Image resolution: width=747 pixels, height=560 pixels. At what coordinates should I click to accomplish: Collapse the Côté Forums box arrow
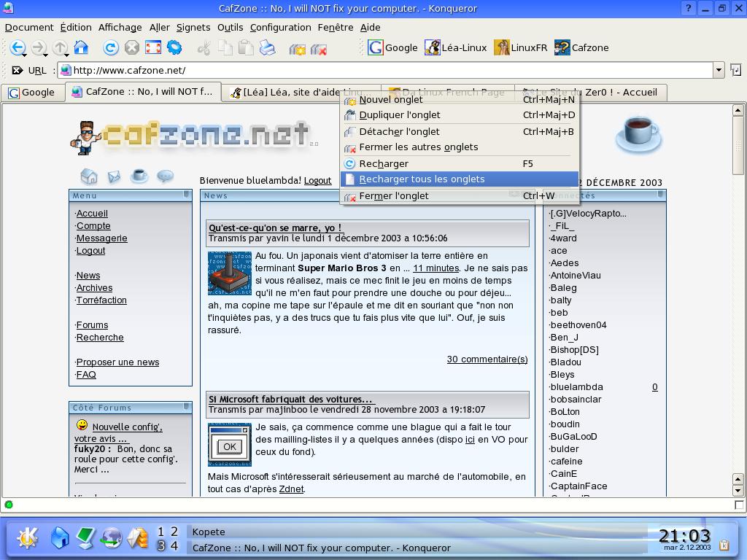coord(186,407)
